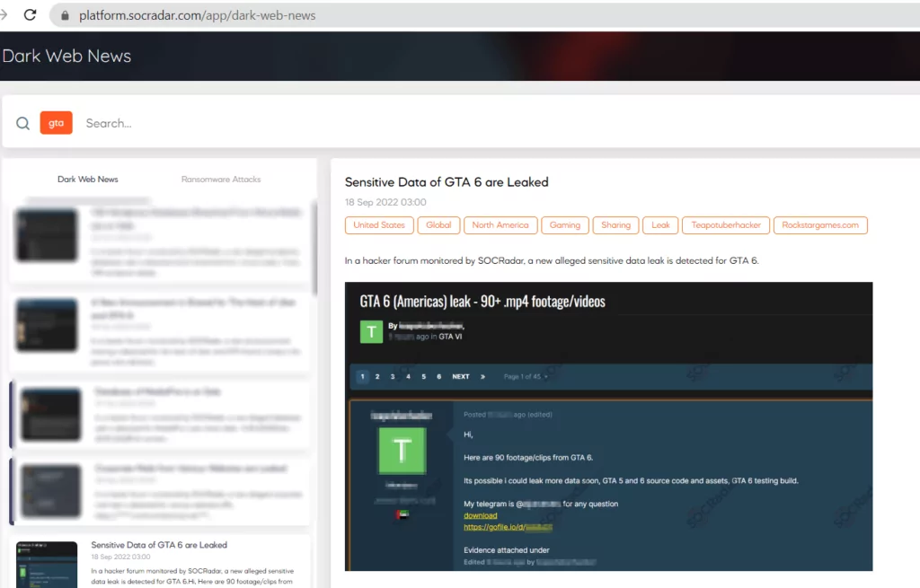Open the Sensitive Data of GTA 6 list item
The width and height of the screenshot is (920, 588).
(x=160, y=562)
